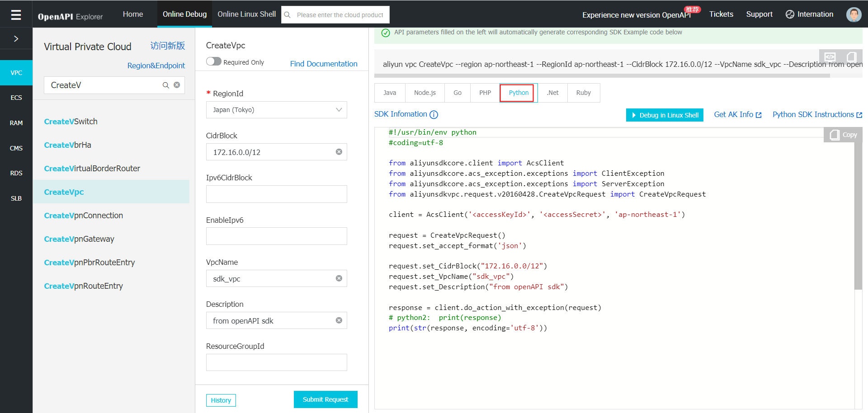Open Get AK Info link

[738, 115]
